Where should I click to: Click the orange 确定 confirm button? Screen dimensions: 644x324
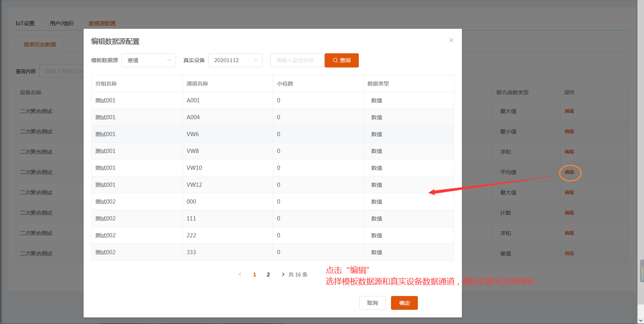[404, 303]
